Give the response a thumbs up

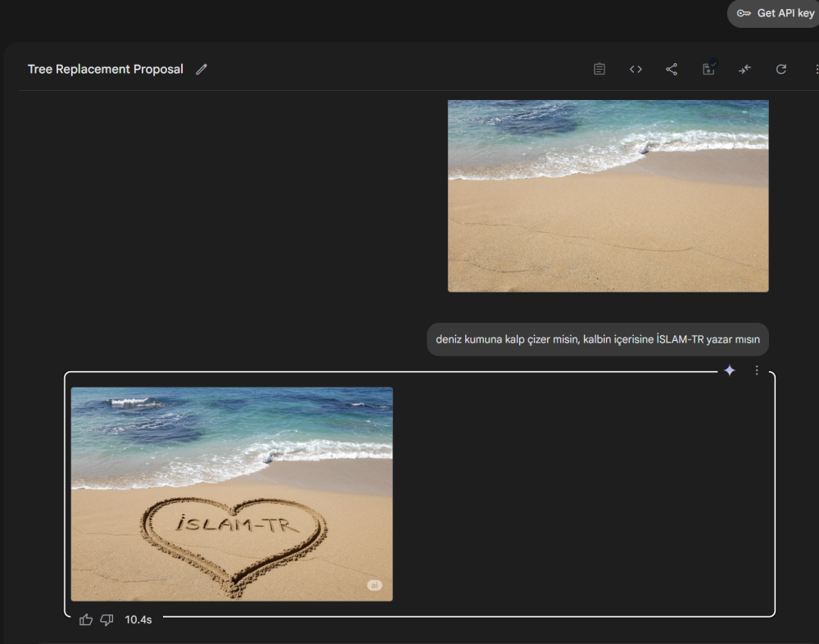[x=86, y=620]
